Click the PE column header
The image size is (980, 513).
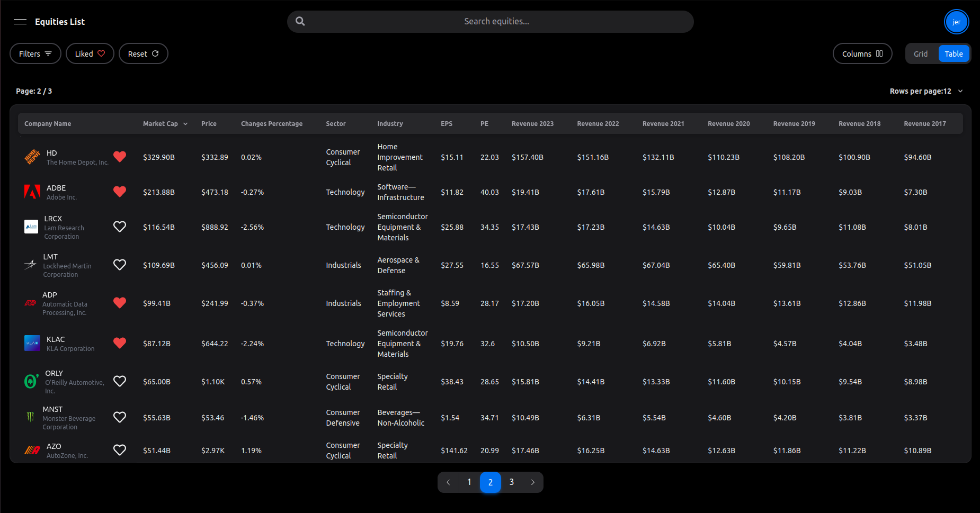[484, 124]
